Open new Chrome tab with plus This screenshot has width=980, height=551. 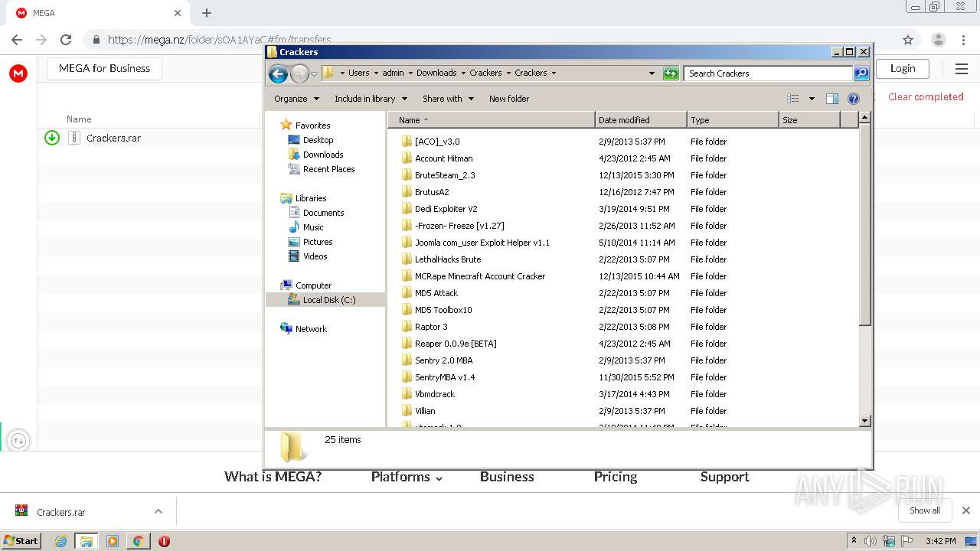[207, 13]
